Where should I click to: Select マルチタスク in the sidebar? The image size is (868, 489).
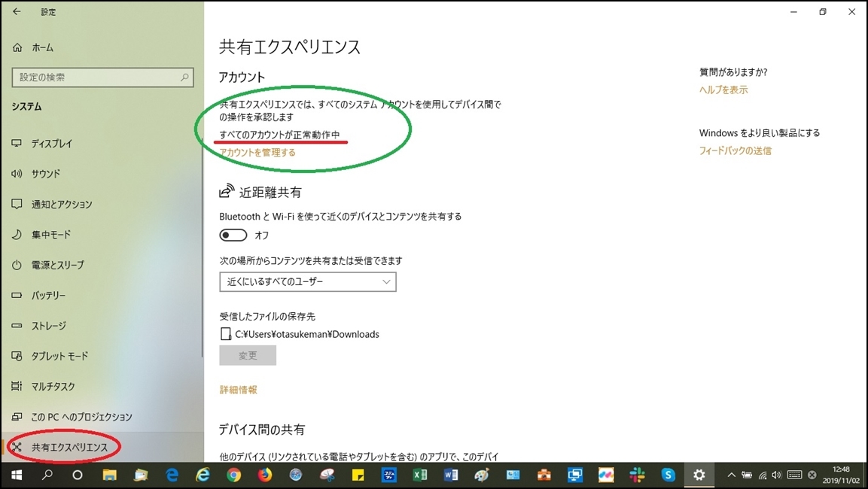pos(43,387)
